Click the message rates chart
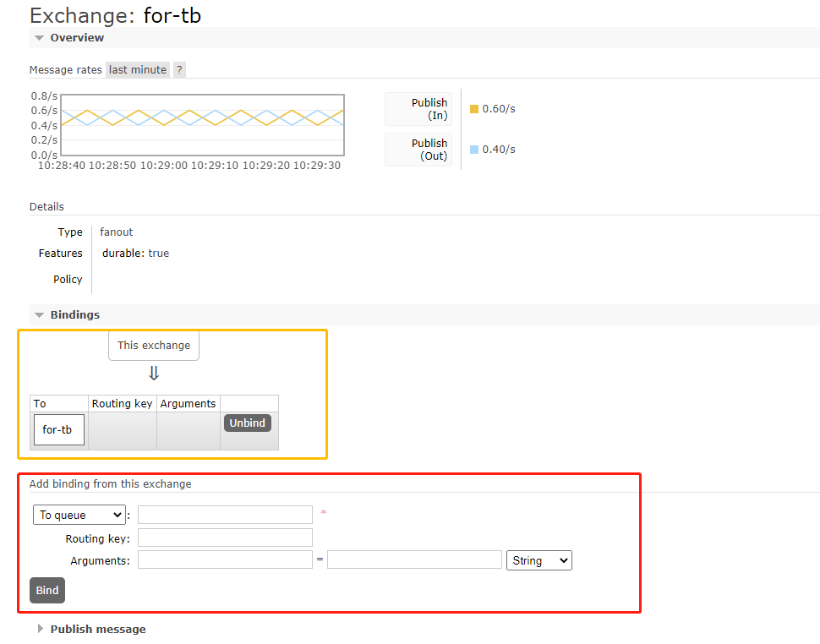Image resolution: width=820 pixels, height=644 pixels. [202, 125]
